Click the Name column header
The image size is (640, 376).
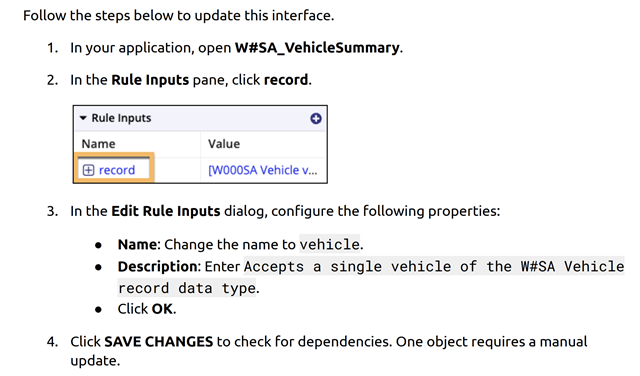click(98, 144)
